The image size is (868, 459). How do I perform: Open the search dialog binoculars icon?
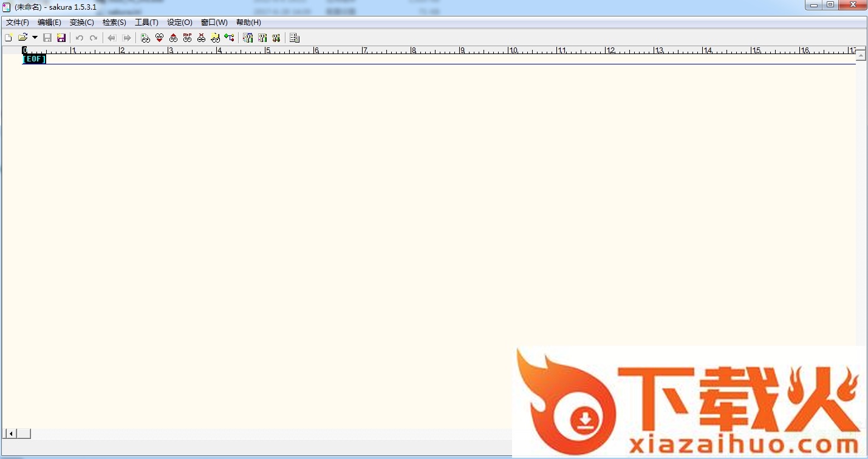point(145,38)
